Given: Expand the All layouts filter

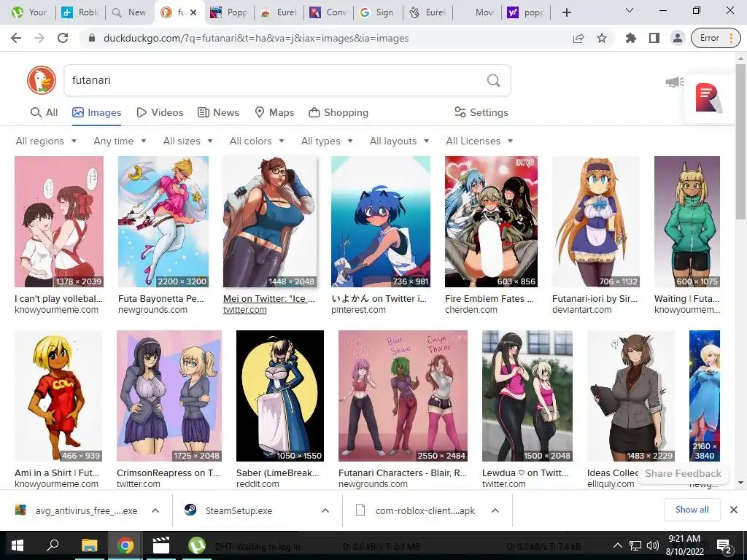Looking at the screenshot, I should [x=400, y=141].
